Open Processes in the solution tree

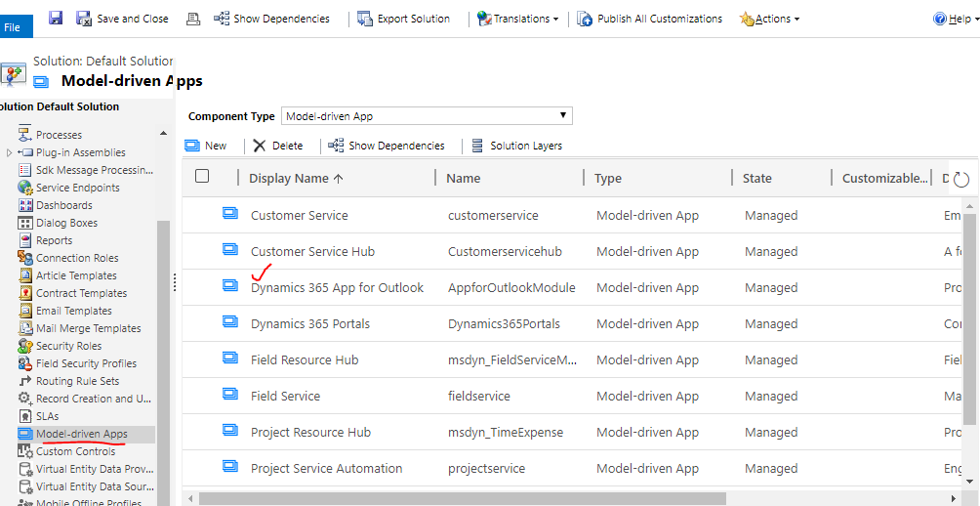click(59, 135)
